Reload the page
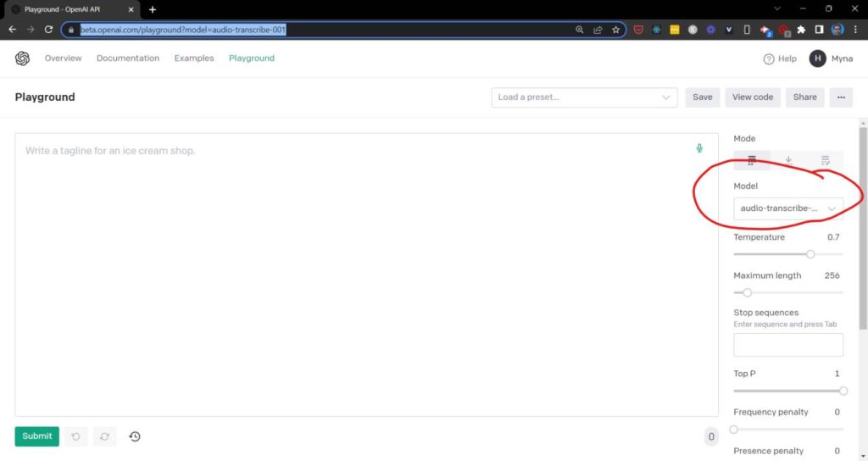Image resolution: width=868 pixels, height=461 pixels. click(48, 30)
